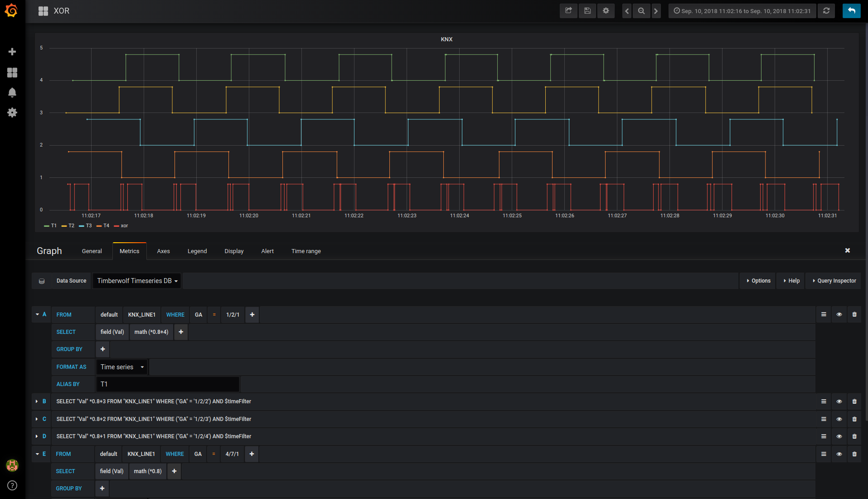
Task: Open the Time series format dropdown
Action: coord(122,367)
